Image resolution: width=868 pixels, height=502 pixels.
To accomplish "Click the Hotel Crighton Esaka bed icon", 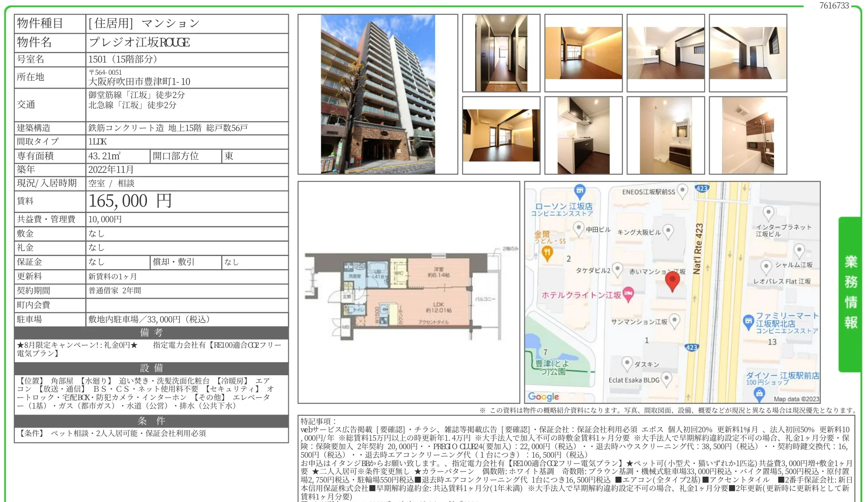I will coord(628,294).
